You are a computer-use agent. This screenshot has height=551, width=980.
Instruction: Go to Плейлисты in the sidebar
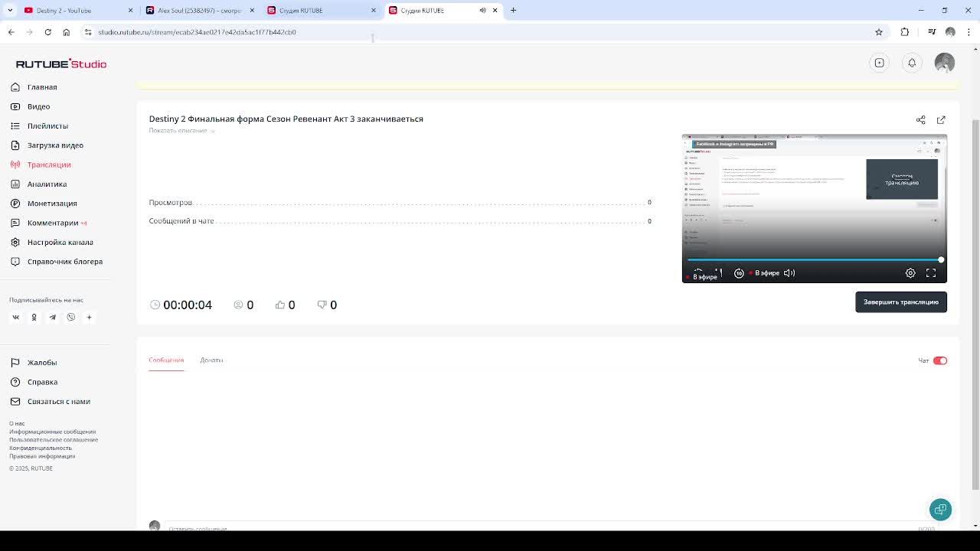pos(47,126)
